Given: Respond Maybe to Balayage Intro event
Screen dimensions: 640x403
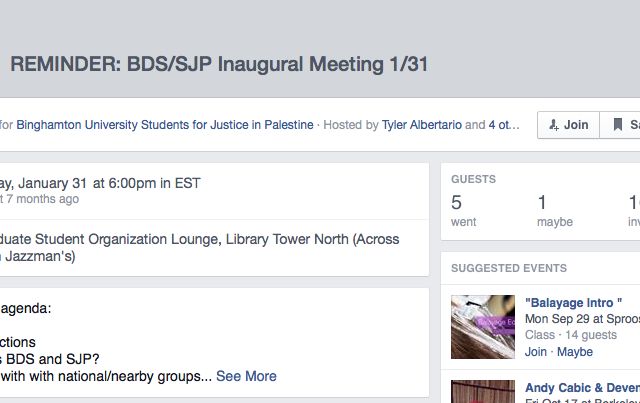Looking at the screenshot, I should (575, 352).
